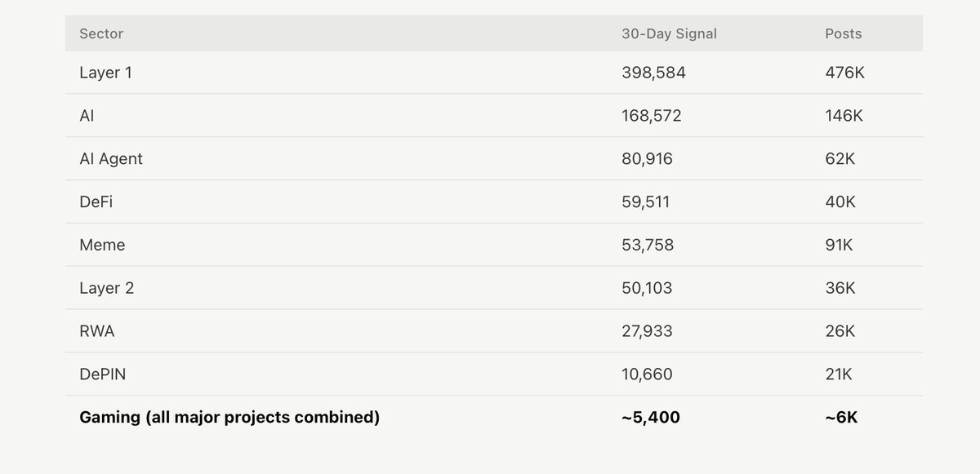This screenshot has width=980, height=474.
Task: Select the ~5,400 Gaming signal value
Action: click(x=651, y=418)
